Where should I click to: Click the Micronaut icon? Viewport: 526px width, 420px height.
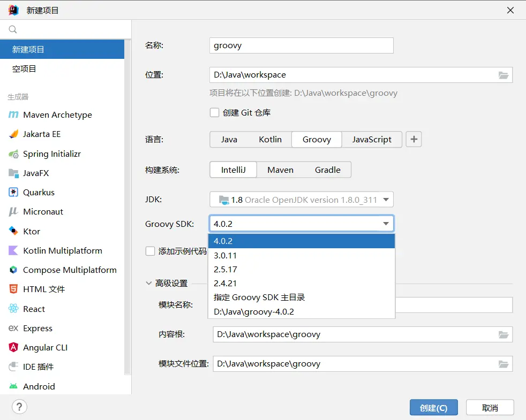coord(13,212)
